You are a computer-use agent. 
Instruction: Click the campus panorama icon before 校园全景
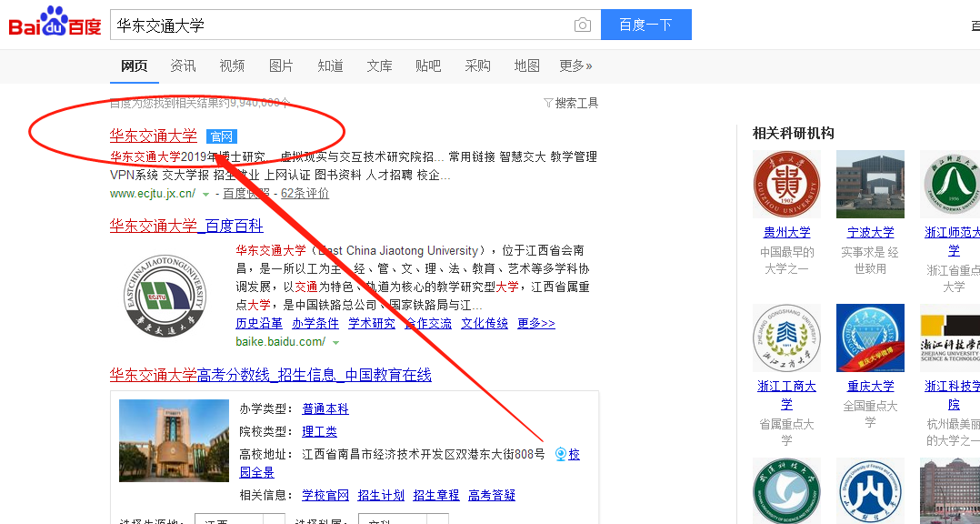click(x=561, y=454)
